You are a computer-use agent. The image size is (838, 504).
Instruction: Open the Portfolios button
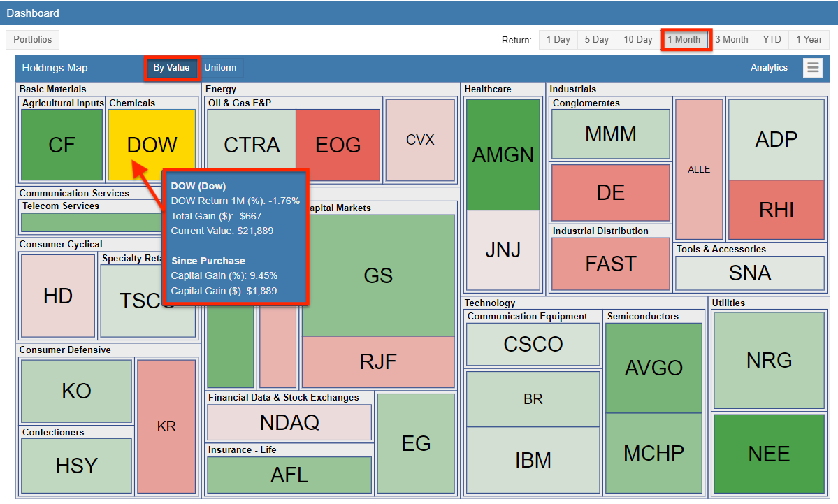(x=33, y=40)
